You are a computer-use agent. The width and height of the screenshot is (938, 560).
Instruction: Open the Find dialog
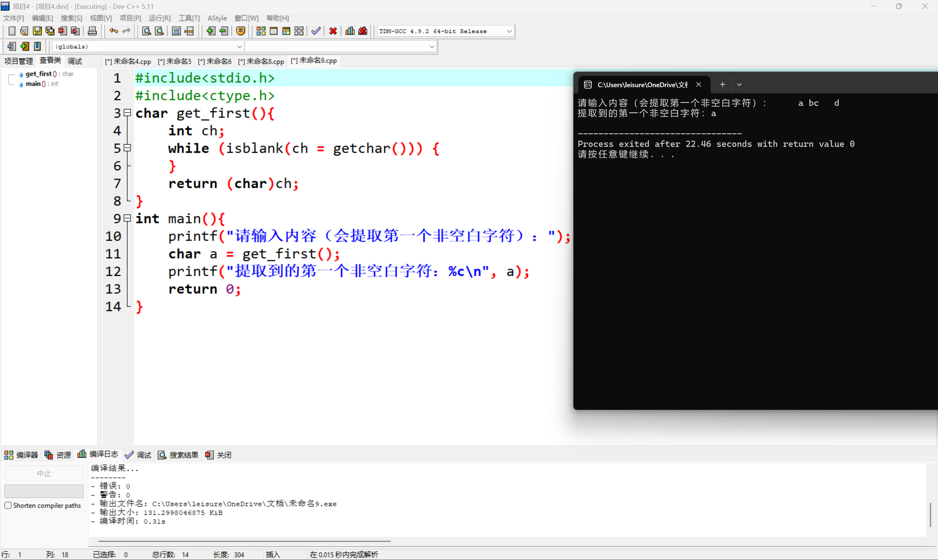tap(146, 31)
